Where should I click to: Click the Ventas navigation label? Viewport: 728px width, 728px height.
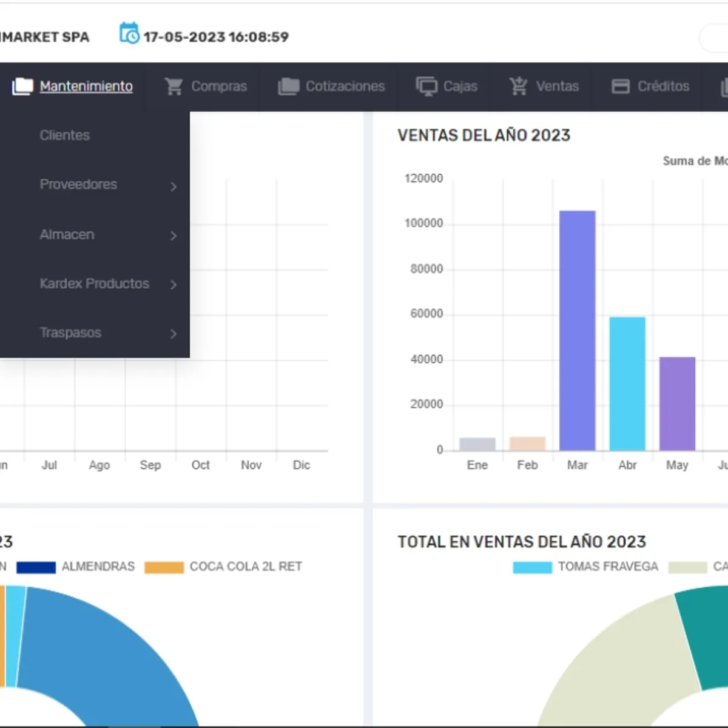556,86
